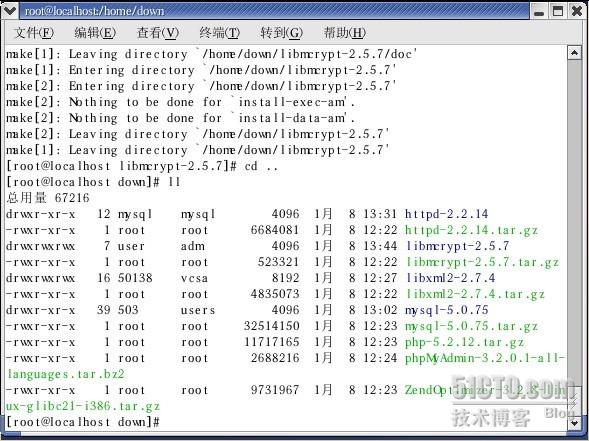Click the scrollbar up arrow

tap(574, 53)
